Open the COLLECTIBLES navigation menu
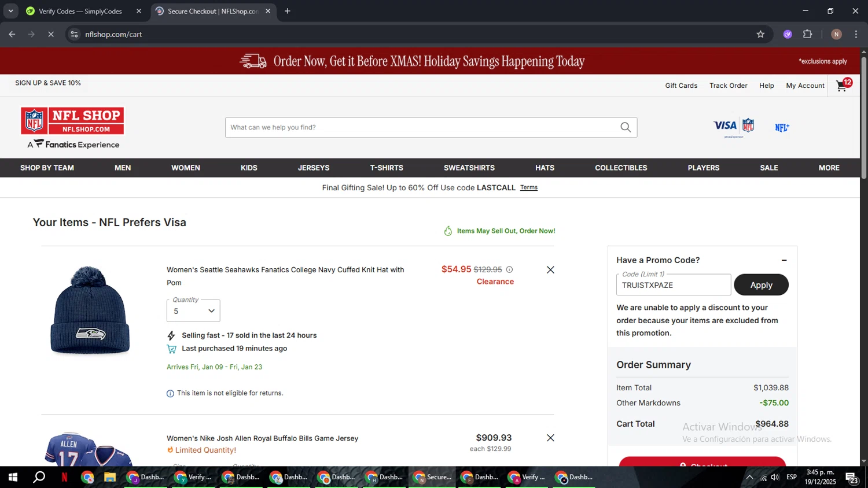 click(x=621, y=168)
